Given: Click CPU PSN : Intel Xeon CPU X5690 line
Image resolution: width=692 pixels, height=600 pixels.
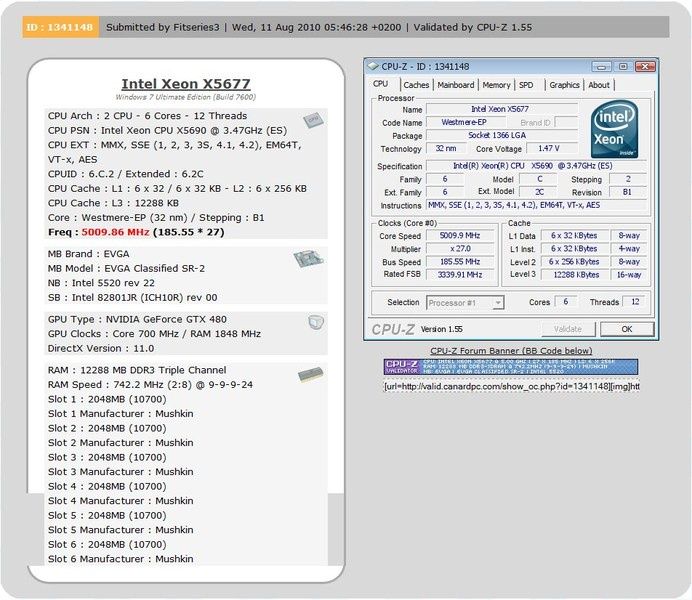Looking at the screenshot, I should click(x=167, y=130).
